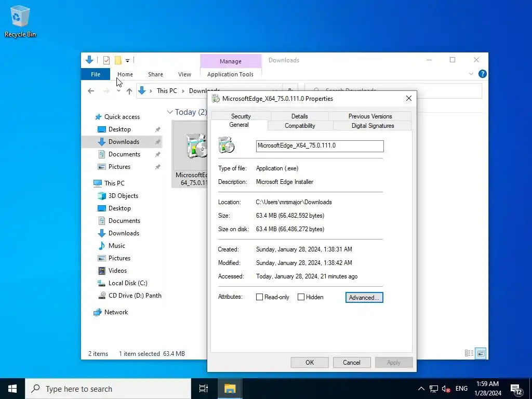Open Local Disk (C:) in navigation pane
532x399 pixels.
[128, 283]
